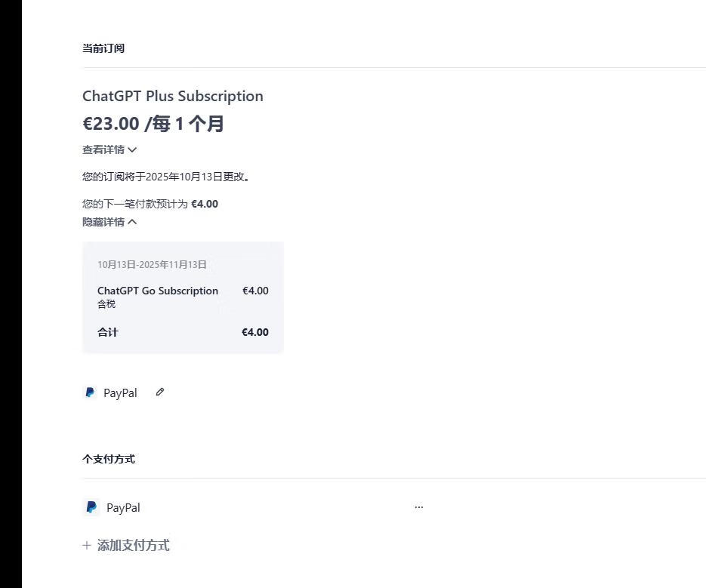Screen dimensions: 706x588
Task: Click the PayPal logo in payment methods list
Action: coord(91,507)
